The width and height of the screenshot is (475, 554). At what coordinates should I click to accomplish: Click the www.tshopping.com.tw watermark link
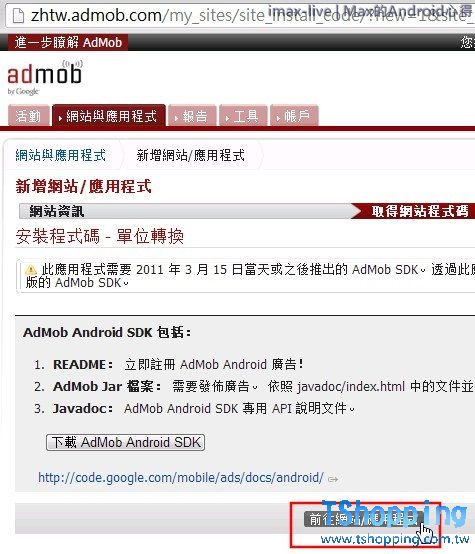click(395, 539)
